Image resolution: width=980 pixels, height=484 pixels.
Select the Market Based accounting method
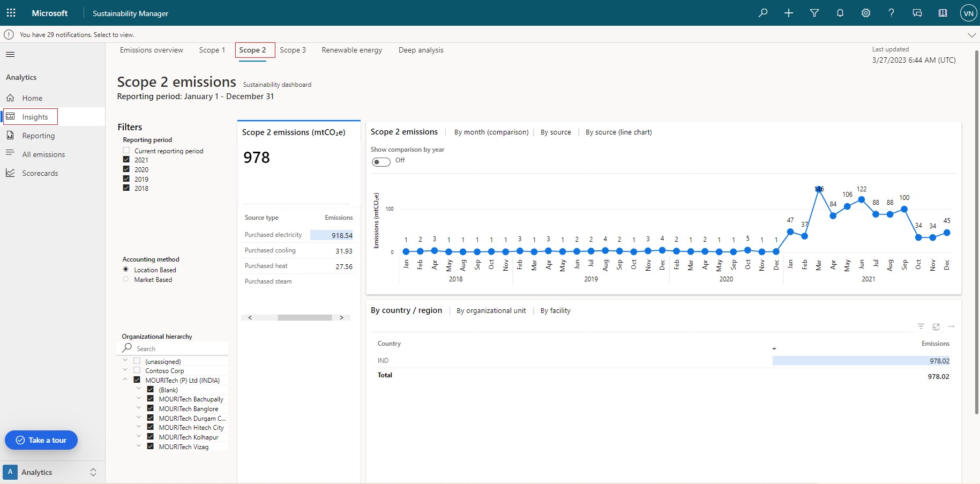pyautogui.click(x=126, y=279)
